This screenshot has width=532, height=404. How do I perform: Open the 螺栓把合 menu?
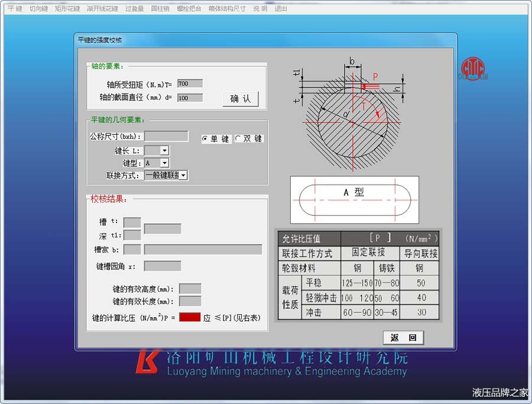pyautogui.click(x=189, y=9)
